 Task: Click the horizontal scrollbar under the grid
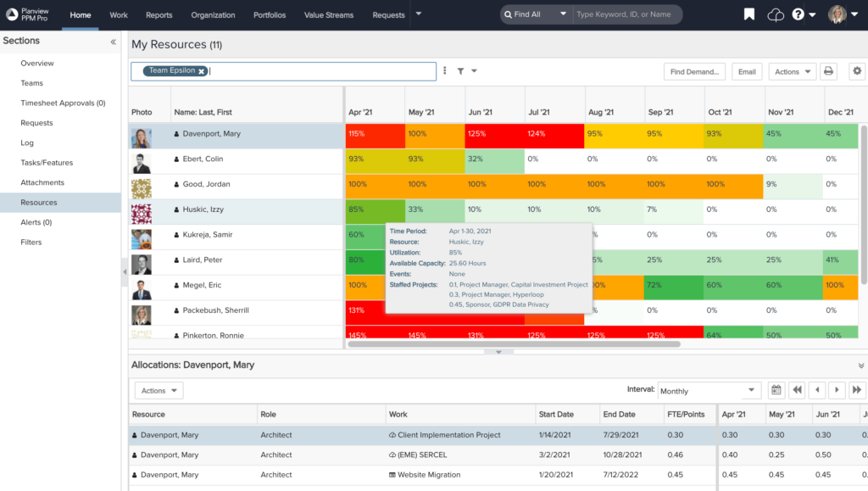tap(514, 343)
